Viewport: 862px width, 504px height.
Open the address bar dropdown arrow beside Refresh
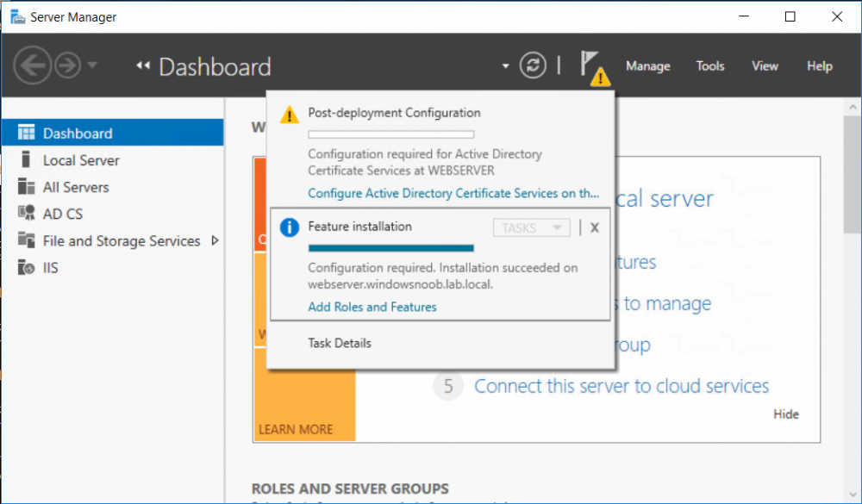(505, 66)
